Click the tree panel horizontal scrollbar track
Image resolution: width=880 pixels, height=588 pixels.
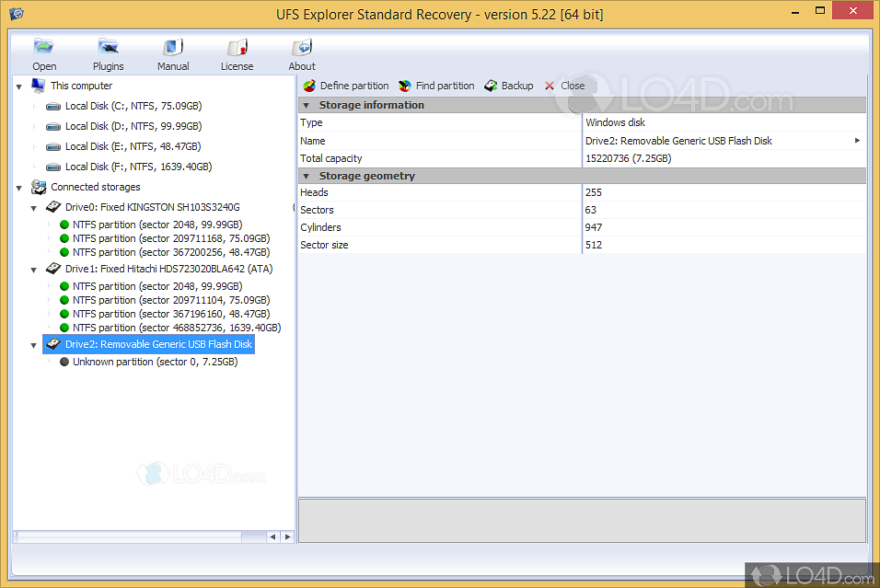140,537
